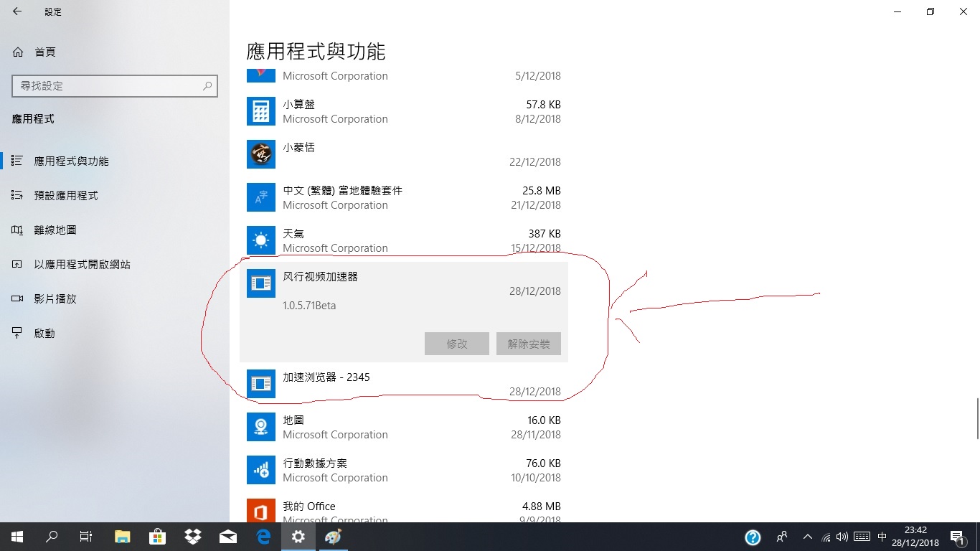
Task: Click the 我的 Office app icon
Action: tap(260, 511)
